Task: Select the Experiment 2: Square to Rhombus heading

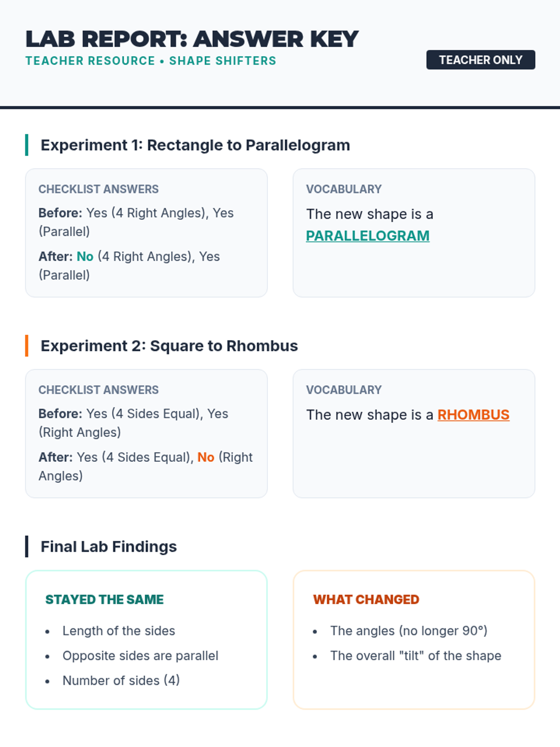Action: (169, 346)
